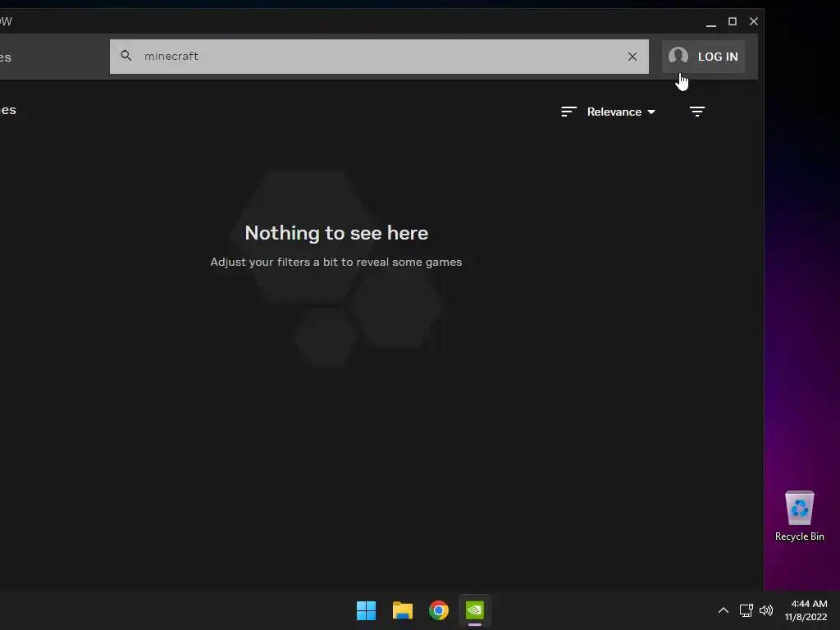
Task: Click the 'Adjust your filters' message text
Action: click(x=336, y=262)
